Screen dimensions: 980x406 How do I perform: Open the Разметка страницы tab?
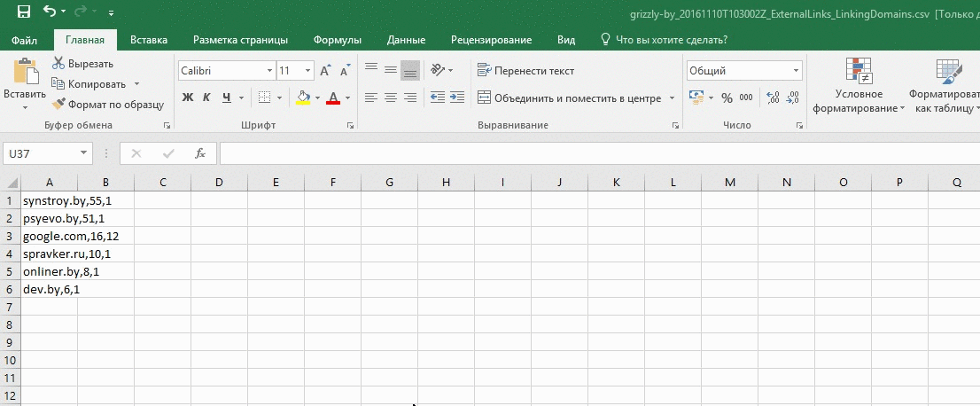pos(241,40)
